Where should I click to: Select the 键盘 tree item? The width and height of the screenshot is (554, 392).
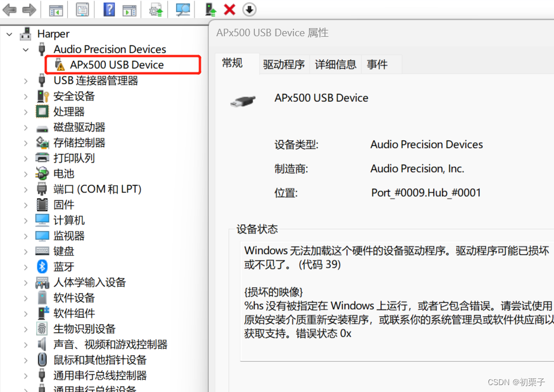[x=64, y=251]
